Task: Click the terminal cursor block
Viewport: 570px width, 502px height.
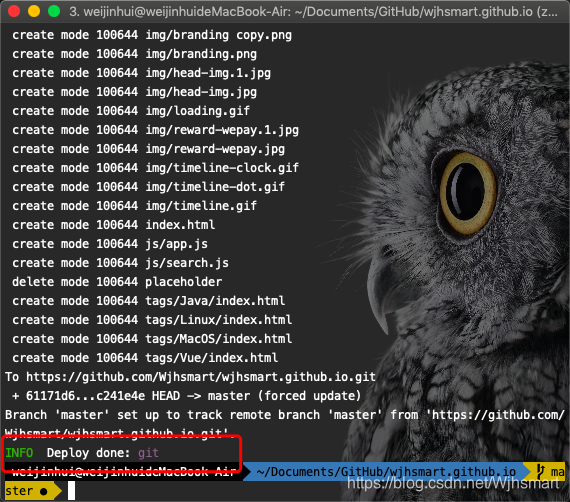Action: click(71, 491)
